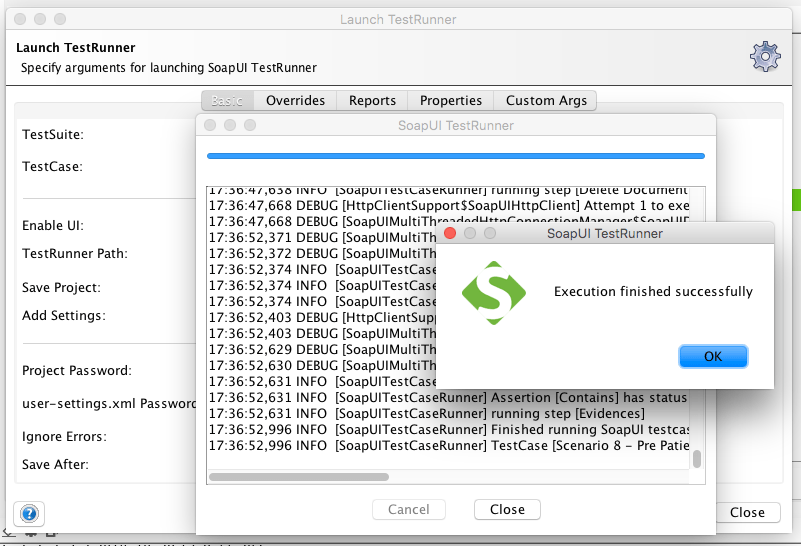The image size is (801, 546).
Task: Click the Close button of the Launch TestRunner dialog
Action: tap(747, 512)
